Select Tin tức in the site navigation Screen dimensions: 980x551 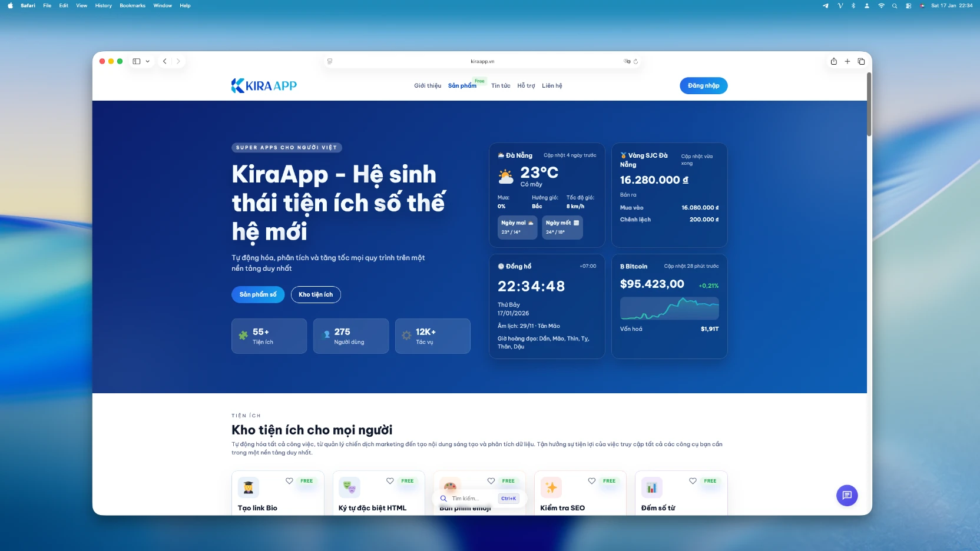coord(500,85)
